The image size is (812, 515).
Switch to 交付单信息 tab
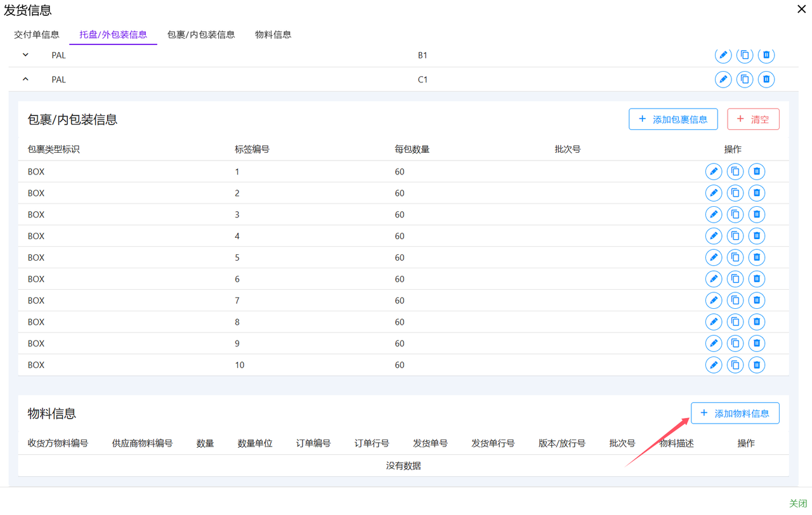pos(37,34)
